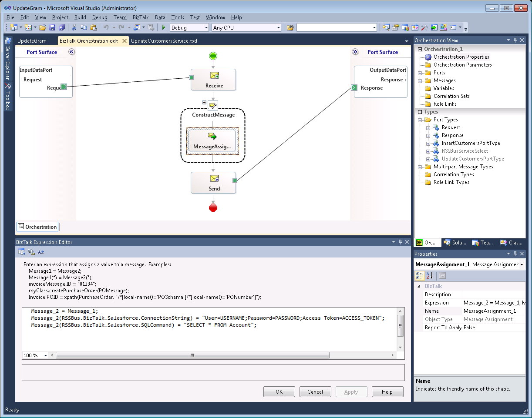Click Categorized view icon in Properties panel
Screen dimensions: 532x418
click(x=420, y=276)
